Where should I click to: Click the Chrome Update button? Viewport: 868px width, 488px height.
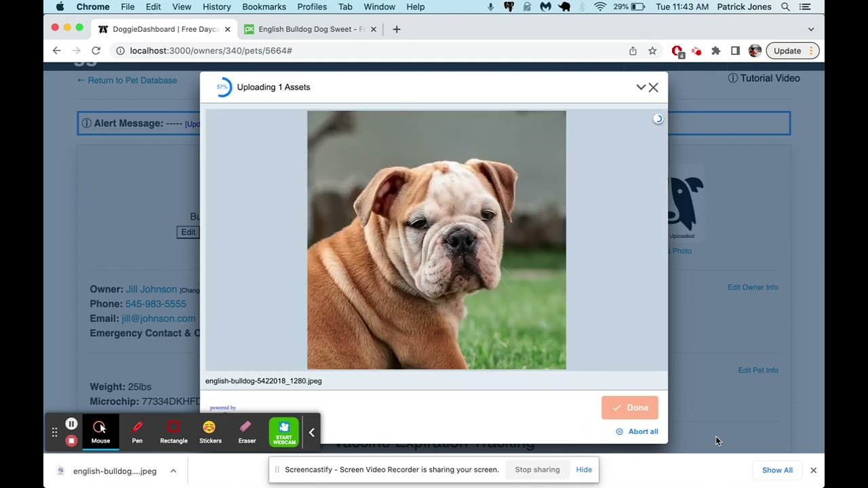point(787,51)
